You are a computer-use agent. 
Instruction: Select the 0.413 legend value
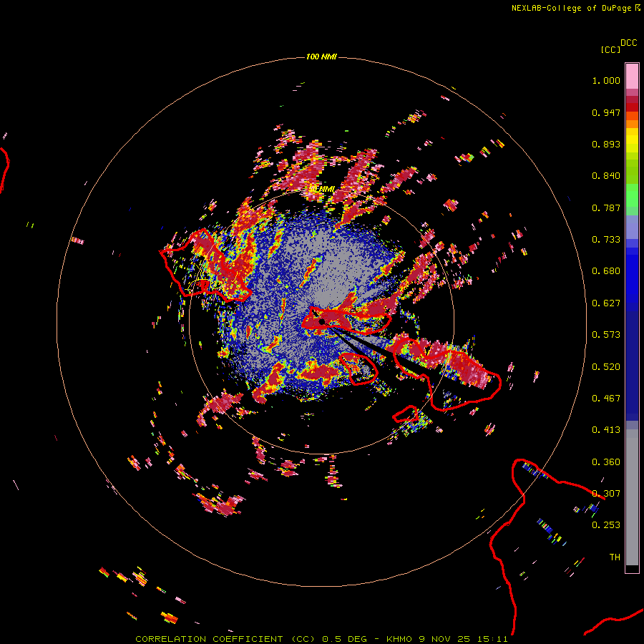(606, 430)
